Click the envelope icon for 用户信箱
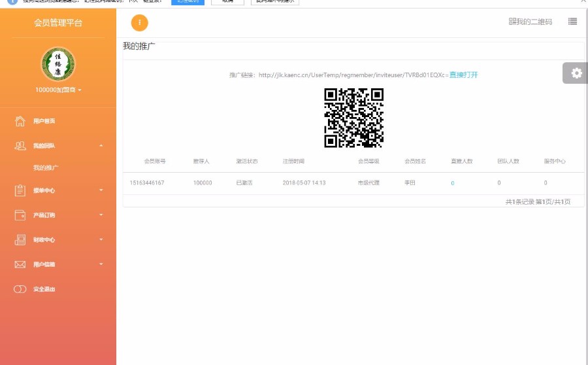Image resolution: width=588 pixels, height=365 pixels. click(x=20, y=264)
